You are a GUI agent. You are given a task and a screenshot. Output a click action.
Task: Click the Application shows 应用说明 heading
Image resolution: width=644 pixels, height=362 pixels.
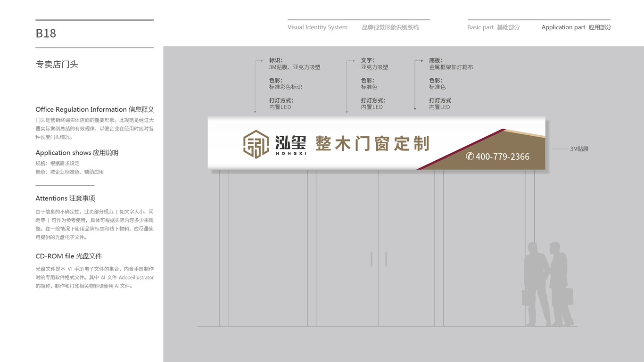(77, 153)
